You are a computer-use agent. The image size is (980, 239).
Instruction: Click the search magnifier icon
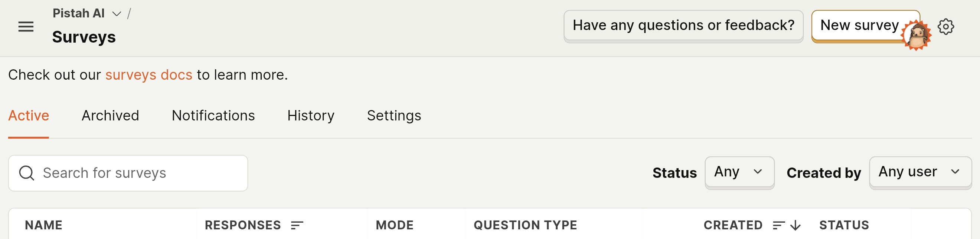point(27,173)
